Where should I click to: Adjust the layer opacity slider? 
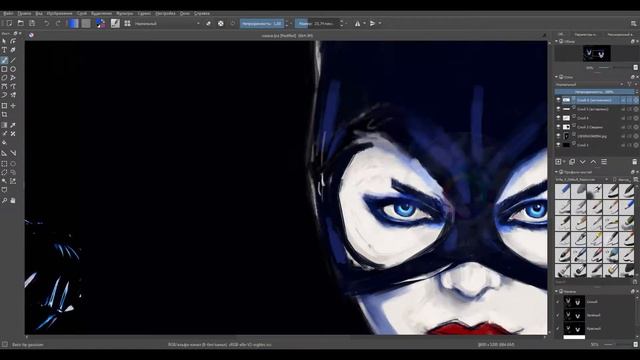594,92
